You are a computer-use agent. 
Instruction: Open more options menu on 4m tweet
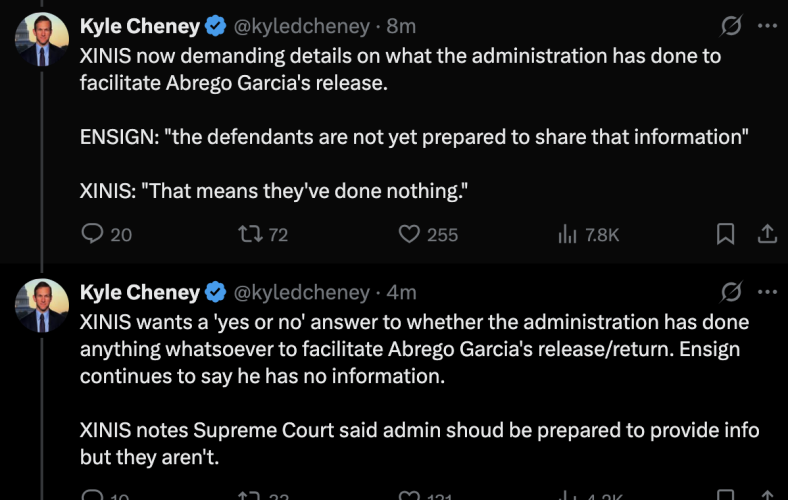tap(767, 292)
